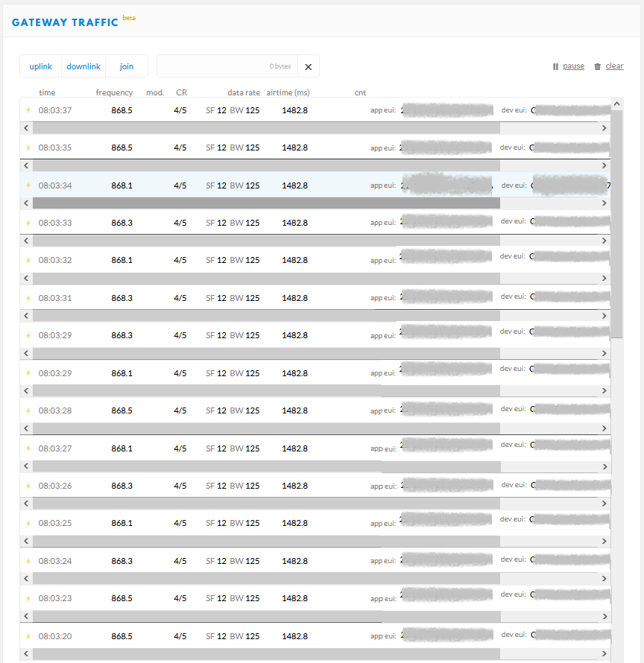
Task: Toggle the uplink filter
Action: pos(41,66)
